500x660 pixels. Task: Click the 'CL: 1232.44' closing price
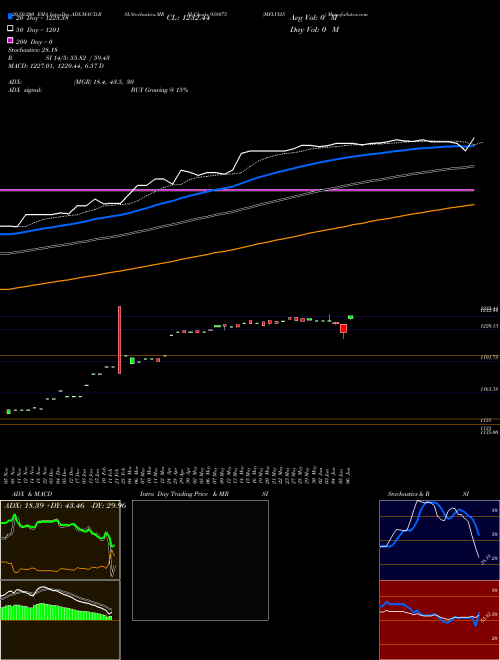pyautogui.click(x=188, y=18)
